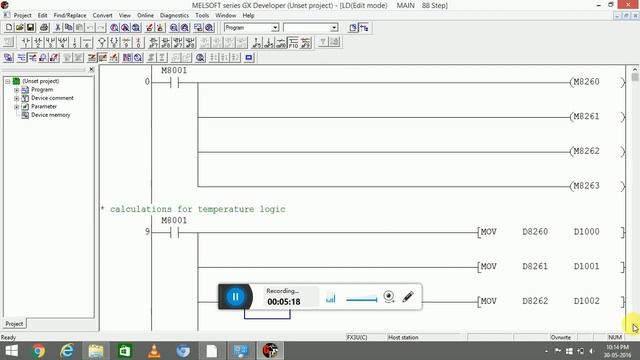Click the 'calculations for temperature logic' comment
The height and width of the screenshot is (360, 640).
tap(198, 209)
